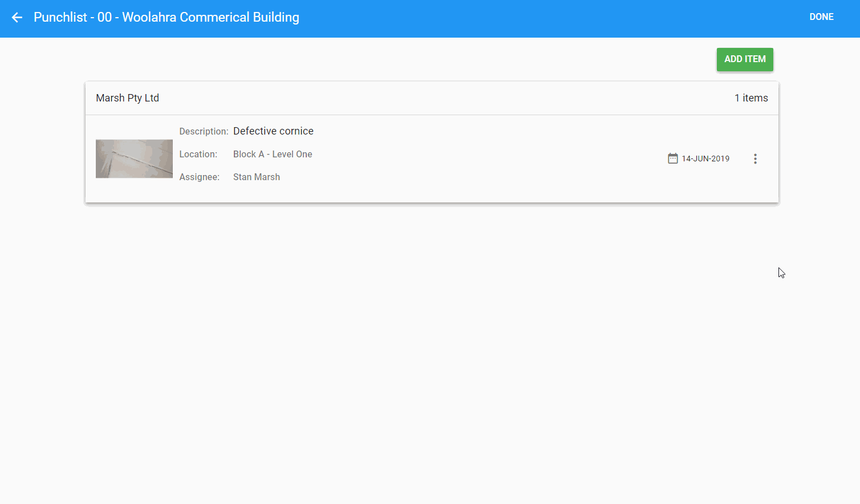Click the calendar icon beside 14-JUN-2019
Image resolution: width=860 pixels, height=504 pixels.
pyautogui.click(x=673, y=158)
